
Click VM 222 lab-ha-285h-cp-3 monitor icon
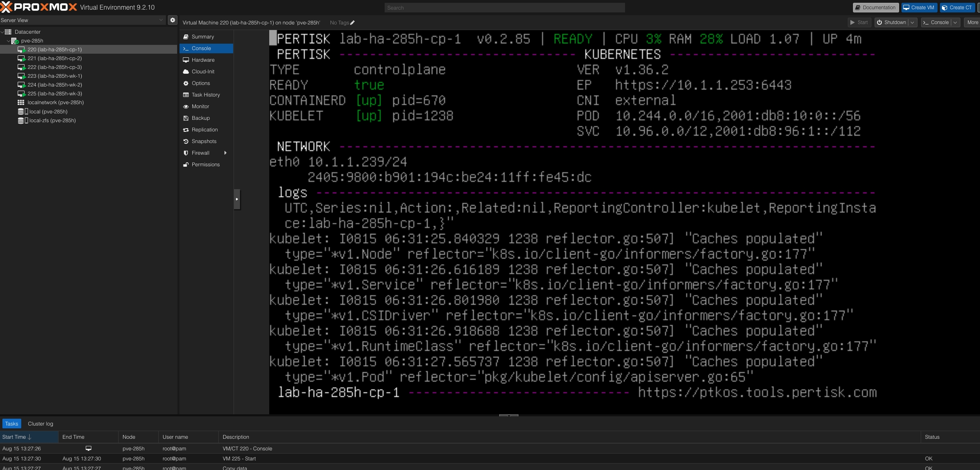(22, 67)
